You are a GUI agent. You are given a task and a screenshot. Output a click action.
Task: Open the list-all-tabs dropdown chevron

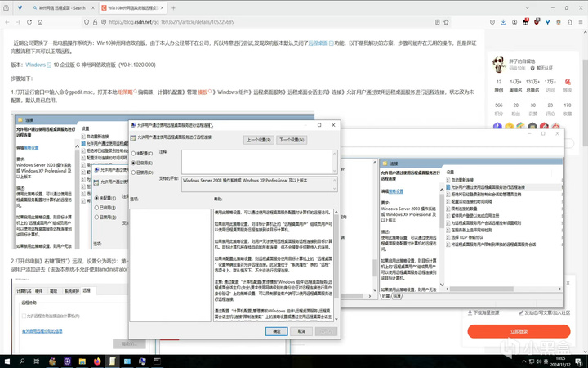click(x=528, y=7)
